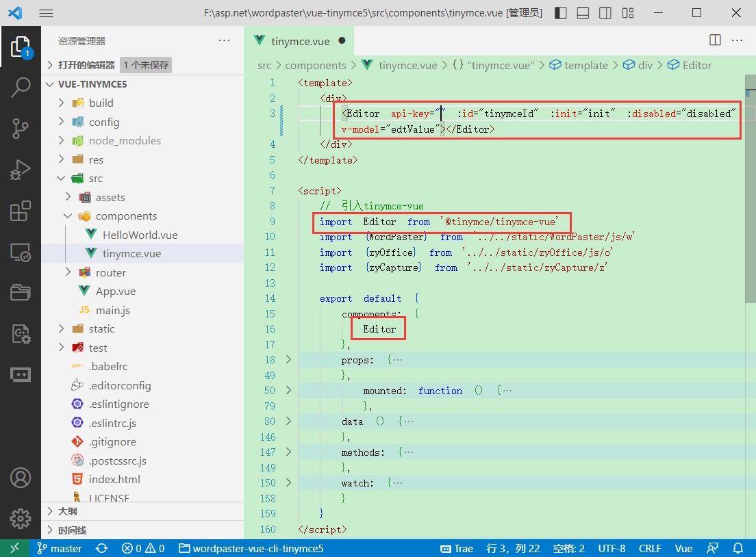Viewport: 756px width, 557px height.
Task: Select the tinymce.vue editor tab
Action: pyautogui.click(x=300, y=41)
